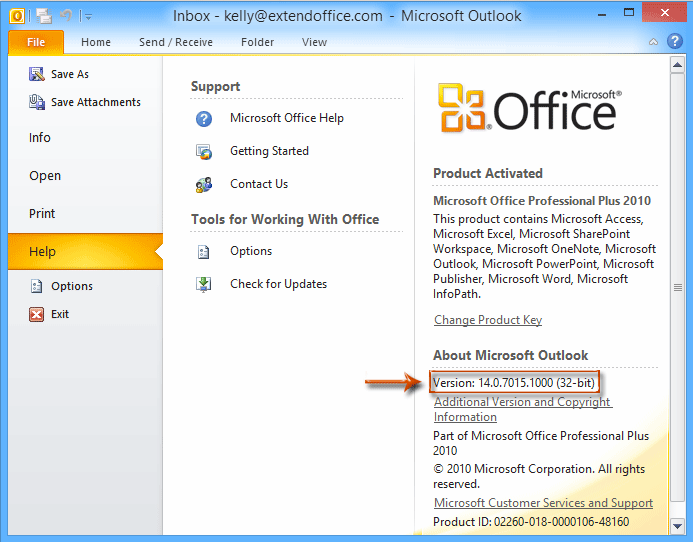Minimize the Outlook window

(x=602, y=15)
